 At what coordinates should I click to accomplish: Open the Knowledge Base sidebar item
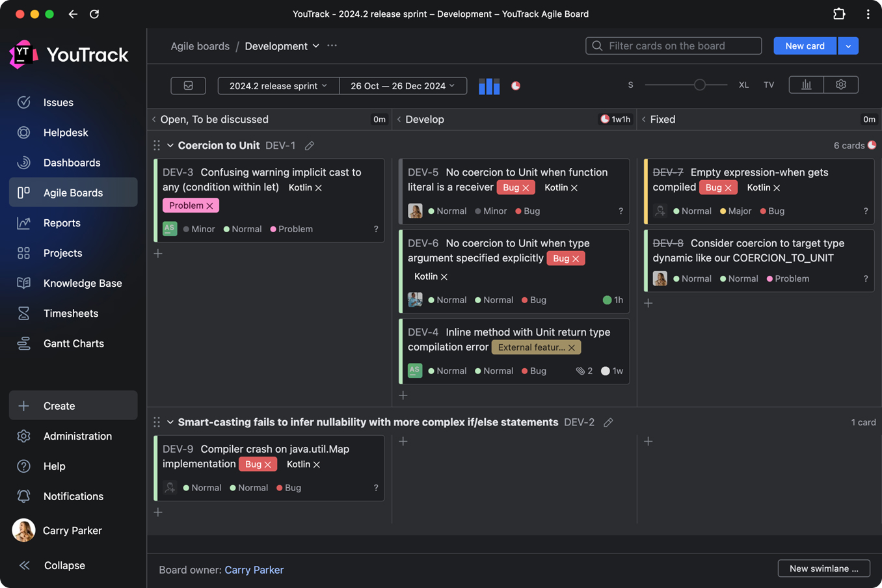click(x=83, y=283)
